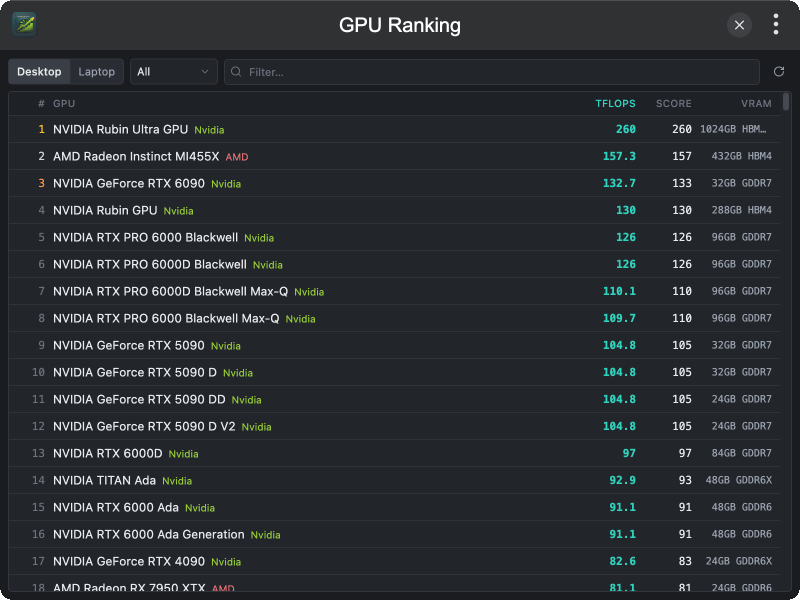The image size is (800, 600).
Task: Select the NVIDIA GeForce RTX 5090 row
Action: coord(394,345)
